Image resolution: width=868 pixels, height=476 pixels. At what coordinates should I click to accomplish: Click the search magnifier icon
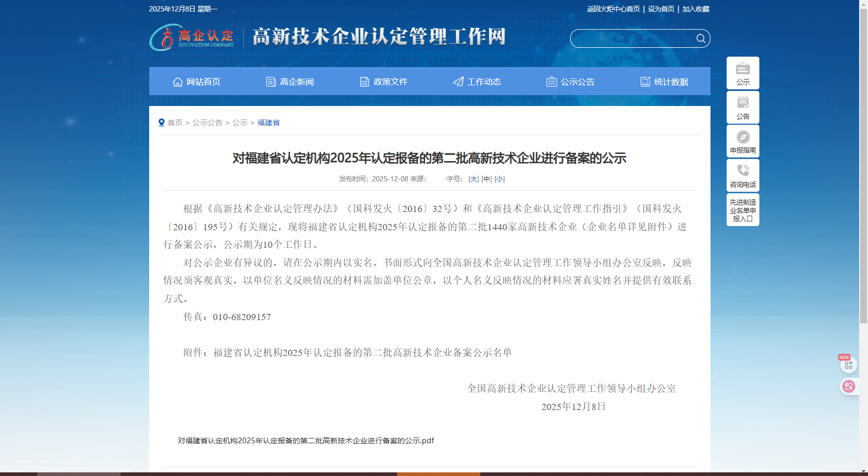tap(701, 38)
